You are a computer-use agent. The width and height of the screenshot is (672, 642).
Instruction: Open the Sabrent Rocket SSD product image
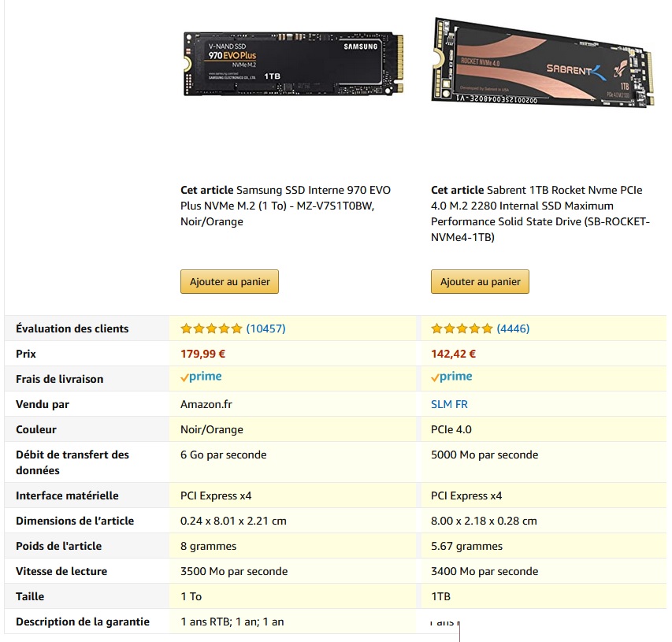[543, 63]
